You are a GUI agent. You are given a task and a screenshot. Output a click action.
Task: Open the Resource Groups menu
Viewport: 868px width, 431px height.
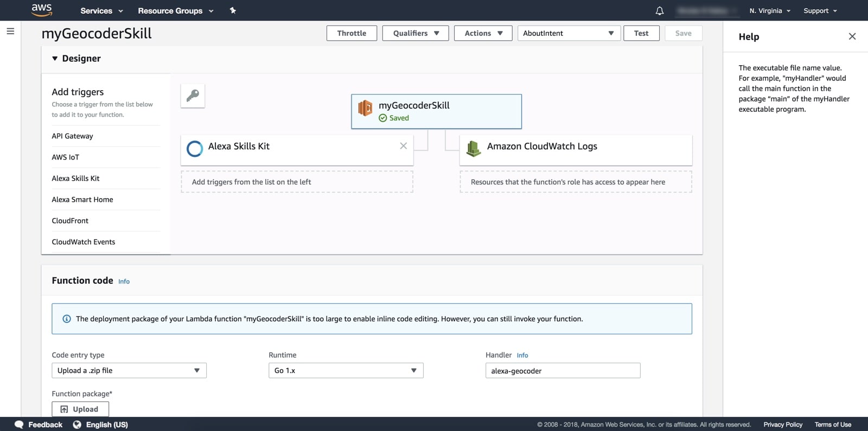pyautogui.click(x=176, y=11)
